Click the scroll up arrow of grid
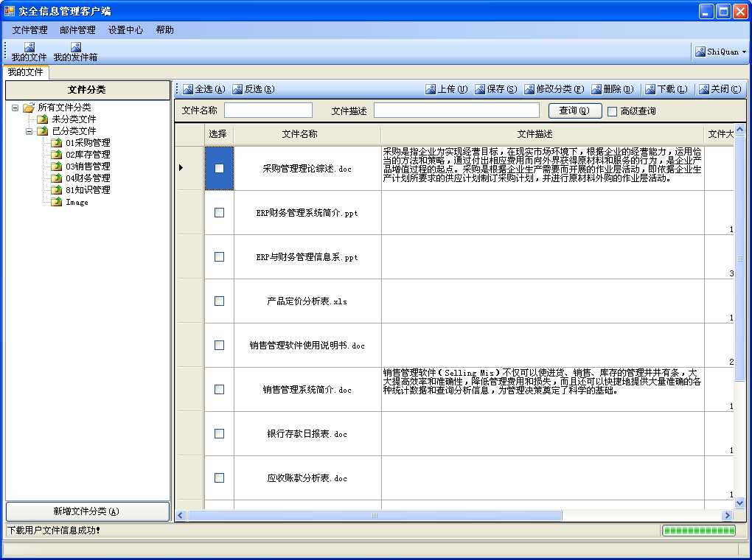 click(x=740, y=130)
